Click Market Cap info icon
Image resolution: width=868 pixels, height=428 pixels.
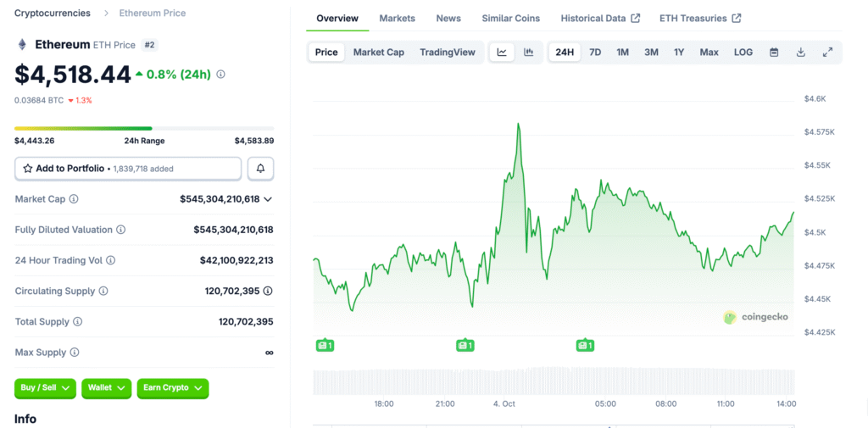[x=74, y=199]
